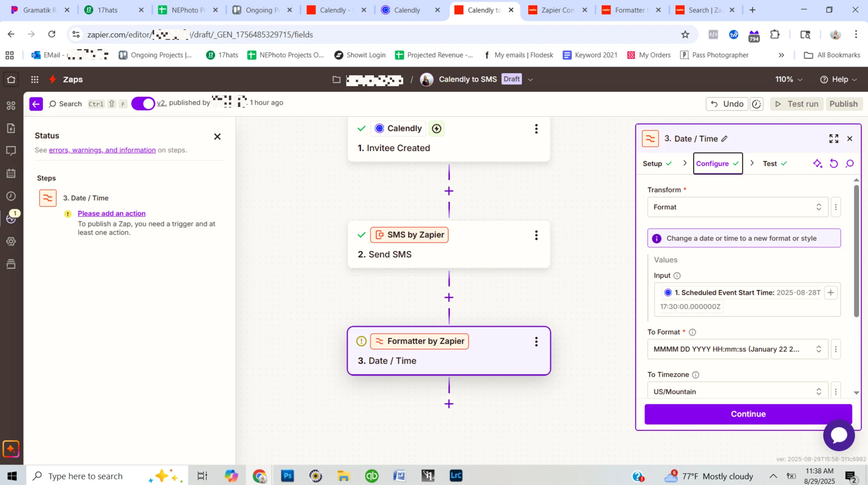Viewport: 868px width, 485px height.
Task: Add step below the Formatter step
Action: pyautogui.click(x=449, y=404)
